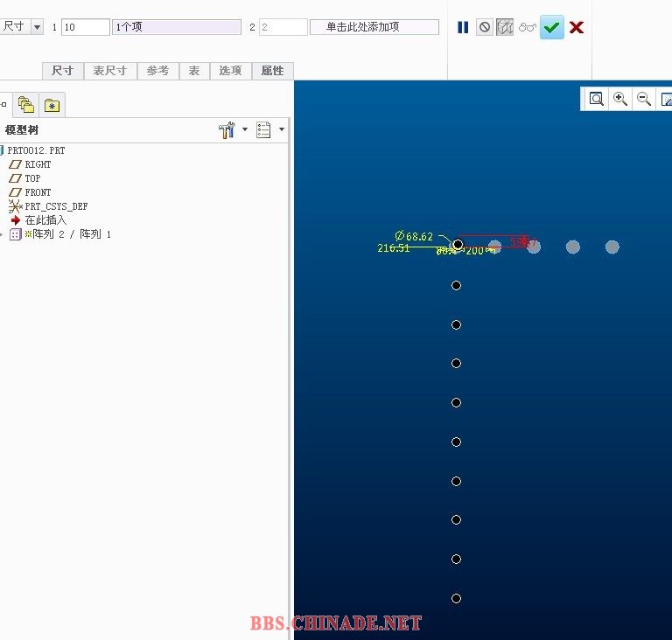Viewport: 672px width, 640px height.
Task: Click the first direction count field showing 10
Action: [85, 27]
